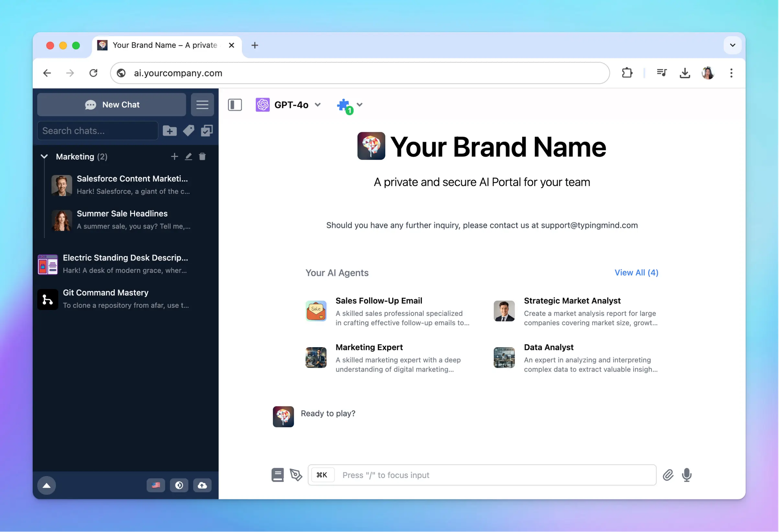Click the Ready to play avatar
This screenshot has height=532, width=779.
click(x=283, y=417)
